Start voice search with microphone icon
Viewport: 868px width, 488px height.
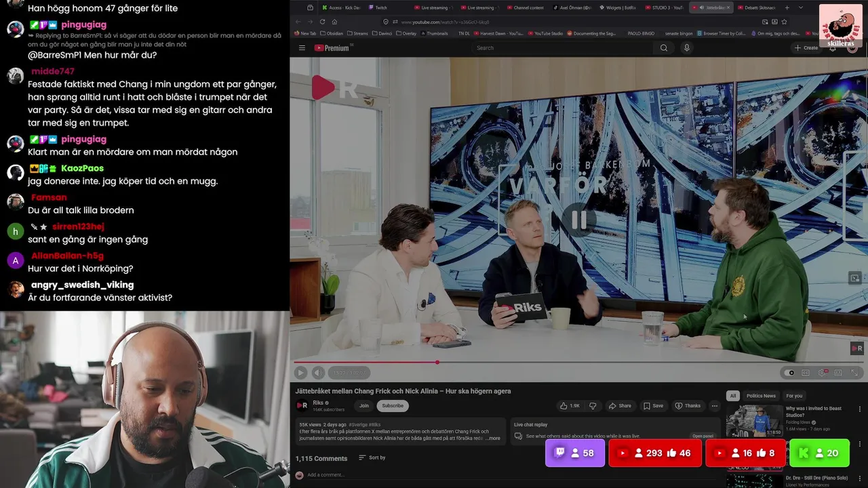click(686, 48)
